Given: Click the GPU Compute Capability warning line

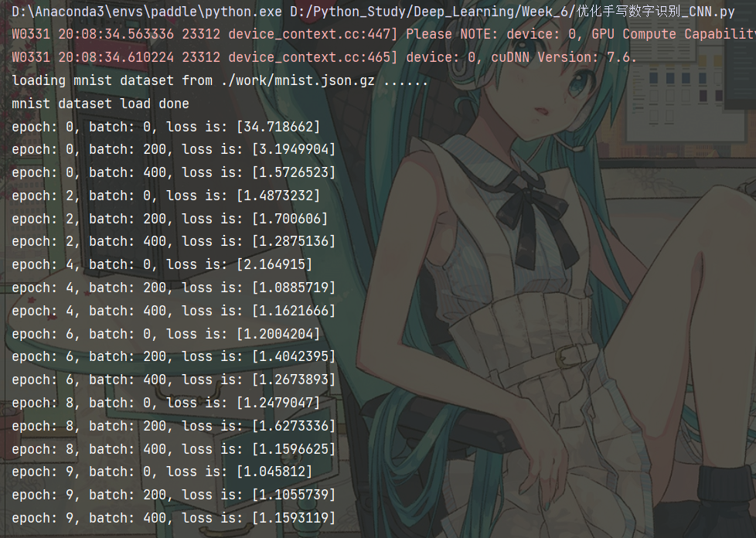Looking at the screenshot, I should pos(383,34).
